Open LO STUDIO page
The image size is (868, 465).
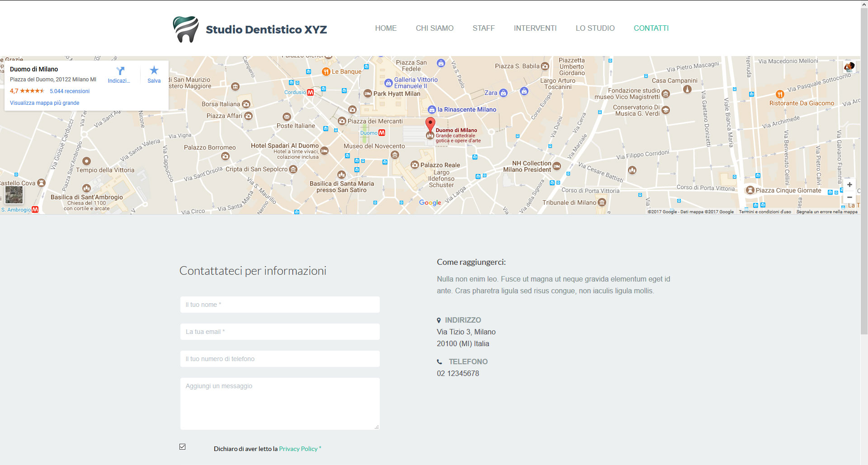595,28
